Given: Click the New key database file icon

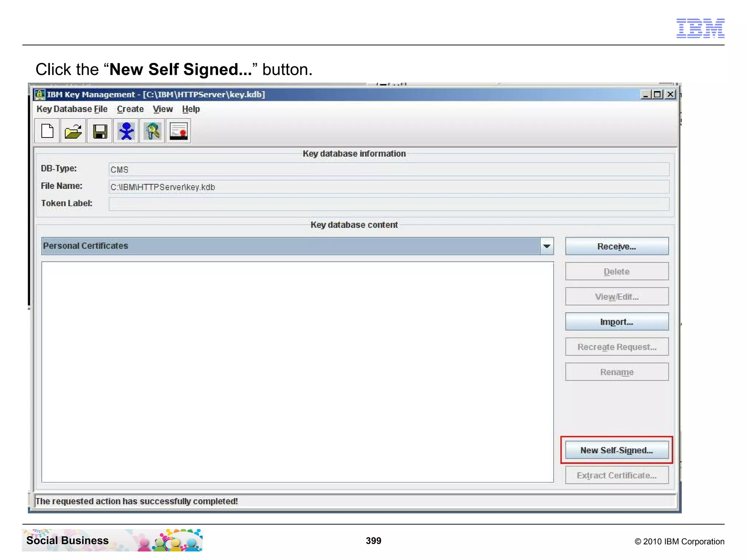Looking at the screenshot, I should pos(47,131).
